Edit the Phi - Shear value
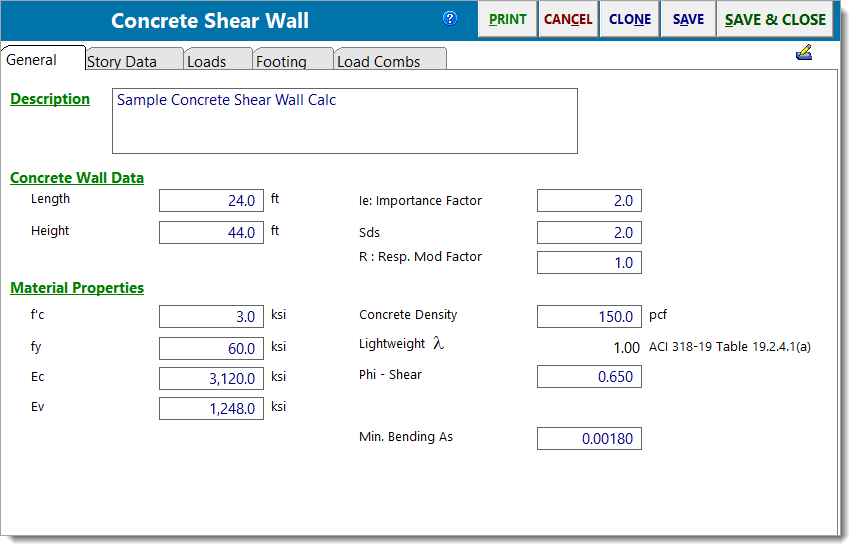Image resolution: width=856 pixels, height=551 pixels. pyautogui.click(x=588, y=377)
